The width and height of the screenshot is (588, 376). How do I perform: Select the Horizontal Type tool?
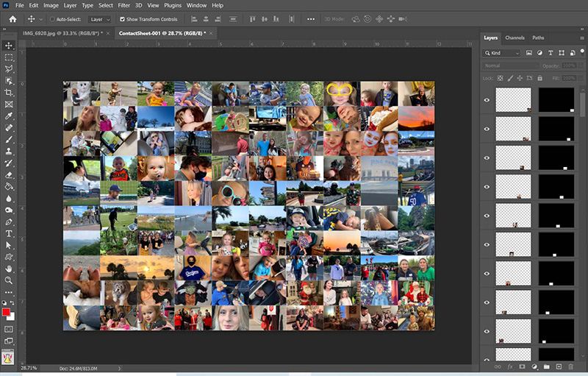[9, 233]
